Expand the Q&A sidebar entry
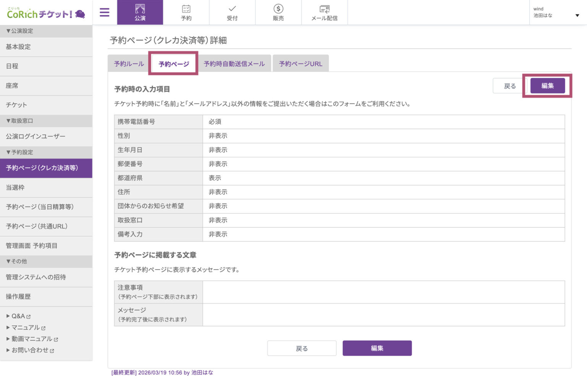Image resolution: width=587 pixels, height=392 pixels. [x=17, y=316]
